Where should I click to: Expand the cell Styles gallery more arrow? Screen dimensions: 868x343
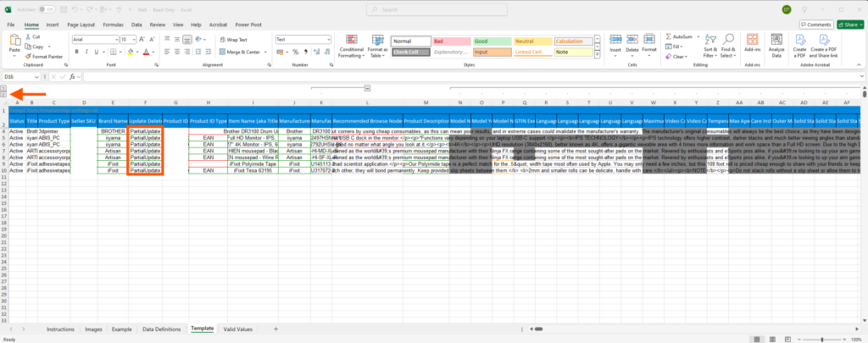[598, 55]
